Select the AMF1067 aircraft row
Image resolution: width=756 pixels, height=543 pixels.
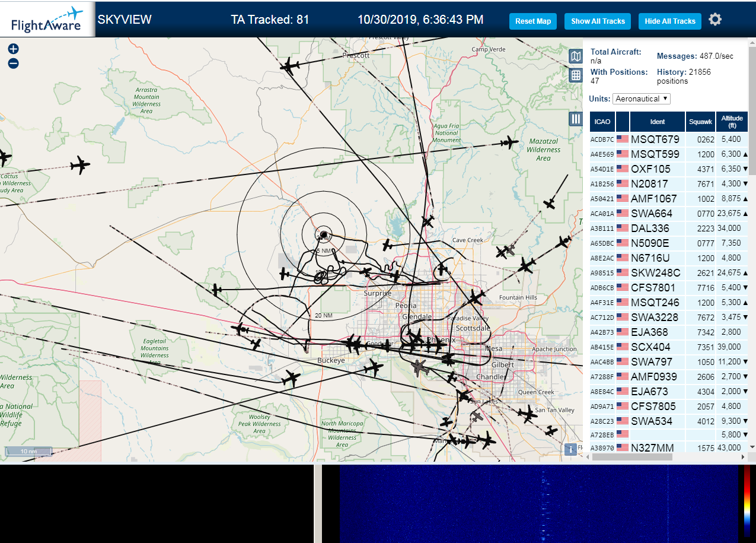click(x=669, y=198)
